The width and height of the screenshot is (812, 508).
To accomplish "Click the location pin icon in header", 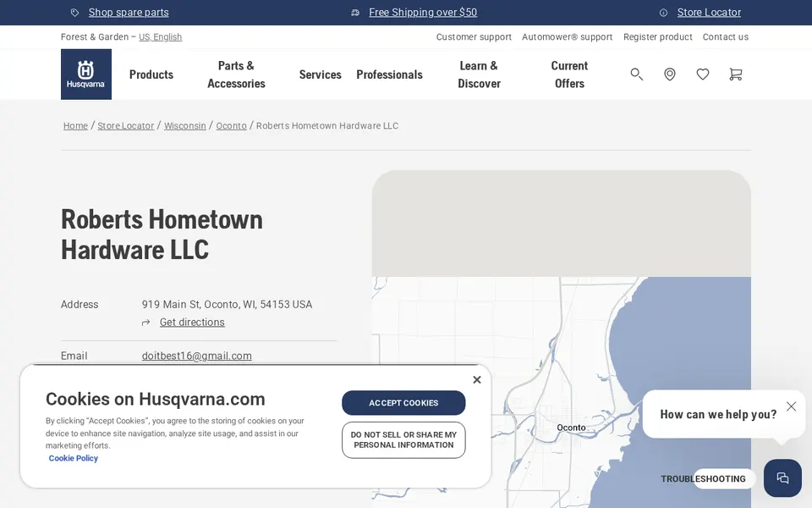I will (670, 75).
